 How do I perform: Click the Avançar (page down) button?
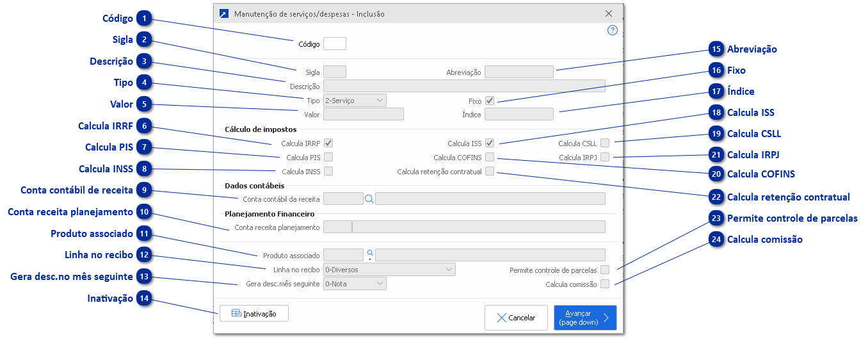point(584,318)
